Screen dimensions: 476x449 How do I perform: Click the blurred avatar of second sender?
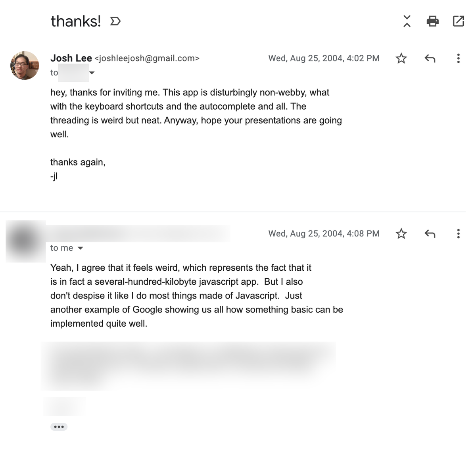click(25, 241)
